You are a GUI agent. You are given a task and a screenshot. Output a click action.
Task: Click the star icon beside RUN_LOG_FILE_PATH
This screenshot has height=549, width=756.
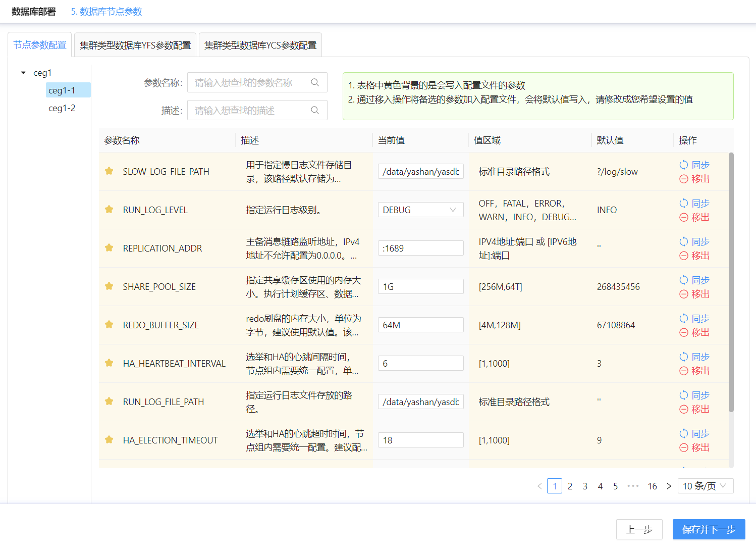point(109,401)
